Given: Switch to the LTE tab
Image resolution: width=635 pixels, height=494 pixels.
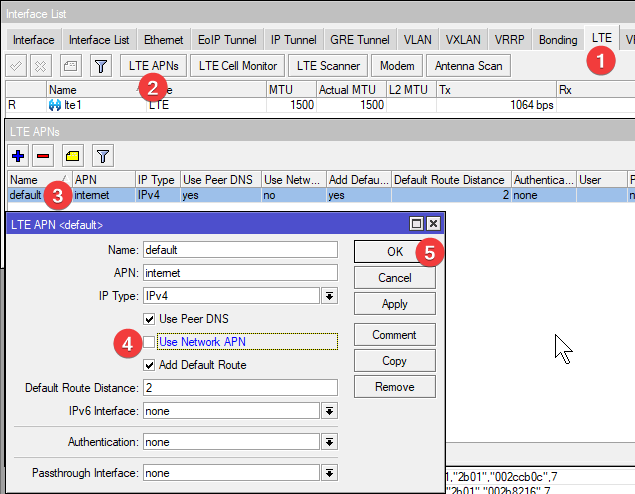Looking at the screenshot, I should pos(601,38).
